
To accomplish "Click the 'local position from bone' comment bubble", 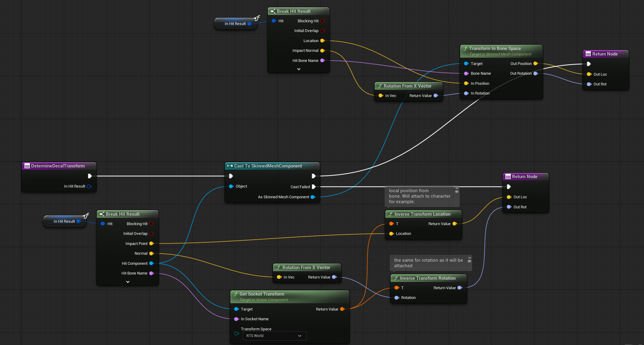I will [419, 196].
